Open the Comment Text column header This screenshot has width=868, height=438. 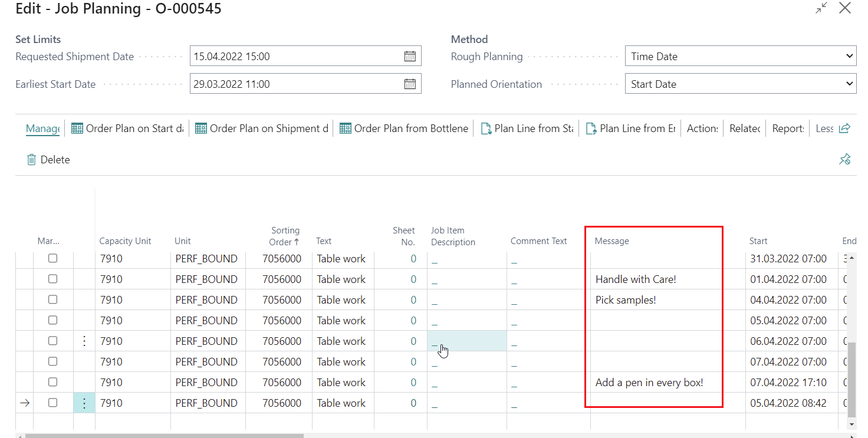click(538, 241)
